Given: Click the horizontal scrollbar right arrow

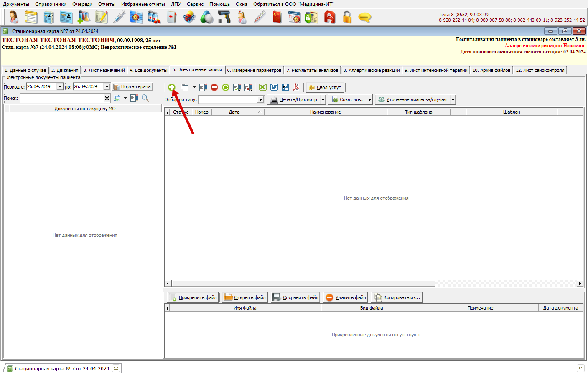Looking at the screenshot, I should point(580,283).
